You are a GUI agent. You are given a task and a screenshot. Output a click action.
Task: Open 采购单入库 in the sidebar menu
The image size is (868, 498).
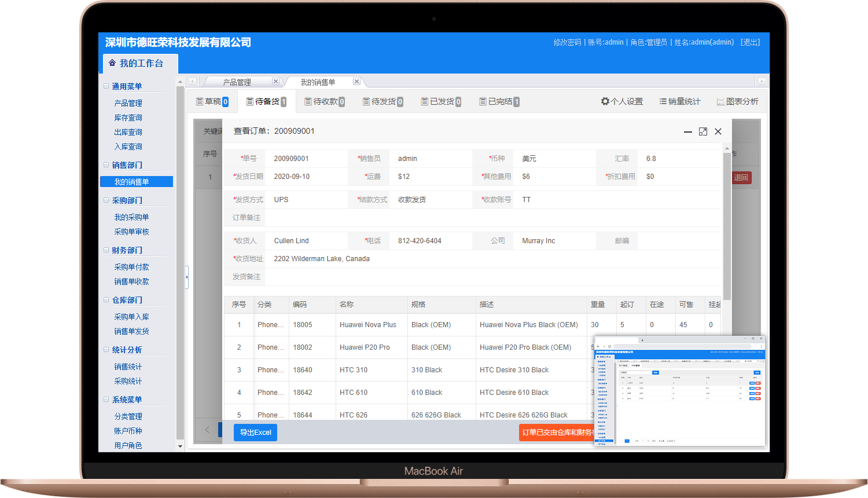coord(132,317)
